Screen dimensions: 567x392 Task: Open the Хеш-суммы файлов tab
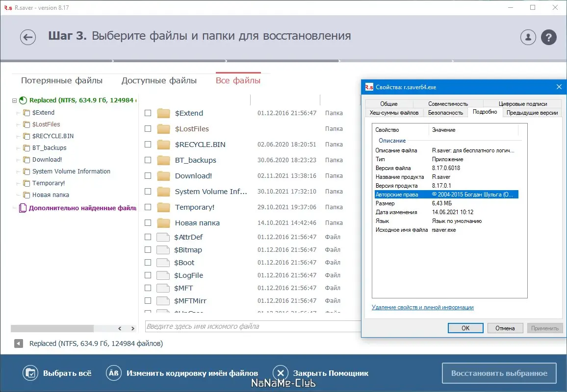tap(394, 113)
